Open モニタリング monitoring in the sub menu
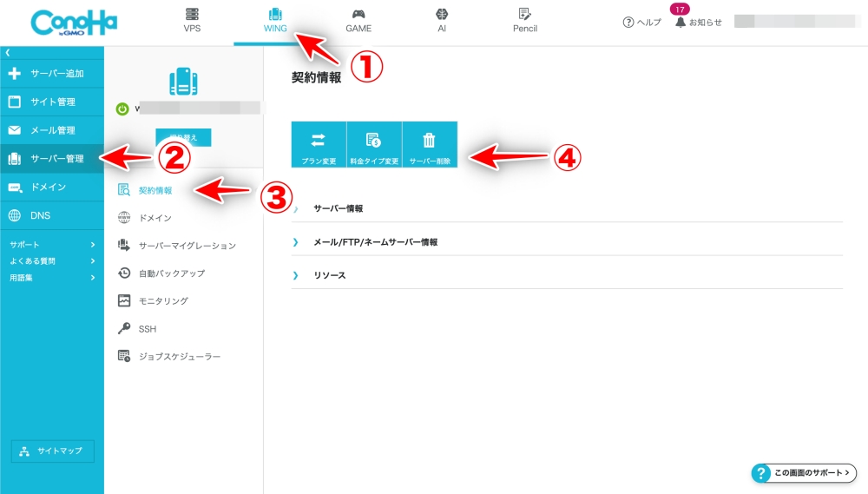Screen dimensions: 868x494 162,300
